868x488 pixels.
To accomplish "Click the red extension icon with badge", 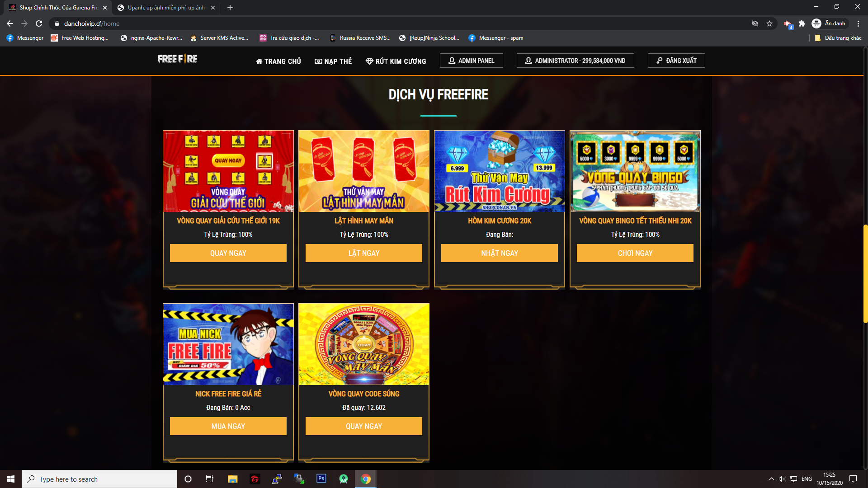I will 788,24.
